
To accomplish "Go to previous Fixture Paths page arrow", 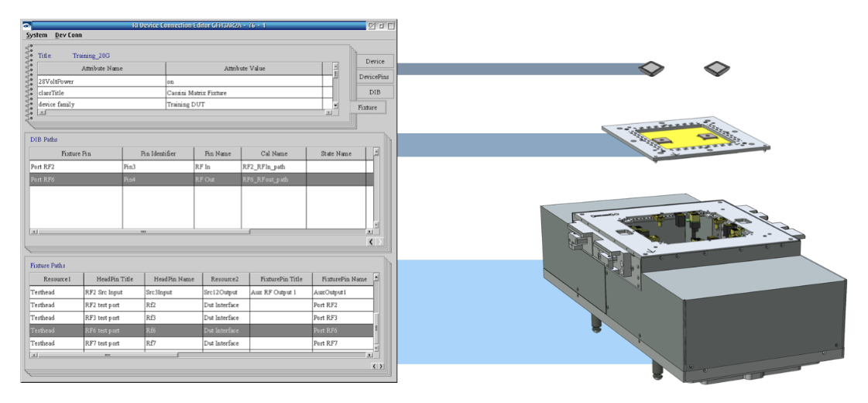I will pos(374,367).
